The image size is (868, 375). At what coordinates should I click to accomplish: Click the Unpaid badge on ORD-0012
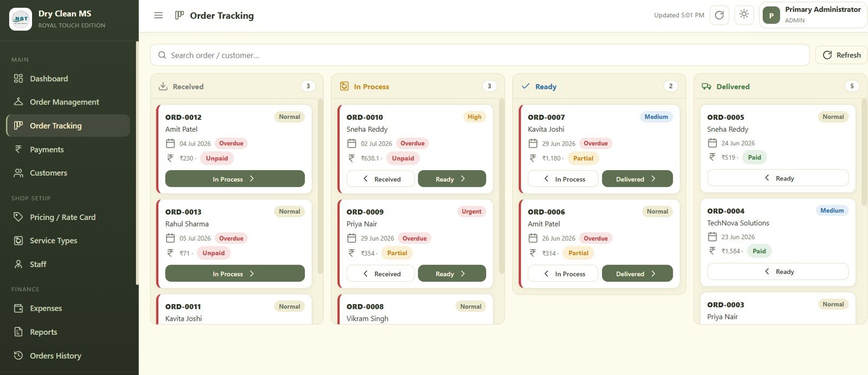click(x=217, y=158)
